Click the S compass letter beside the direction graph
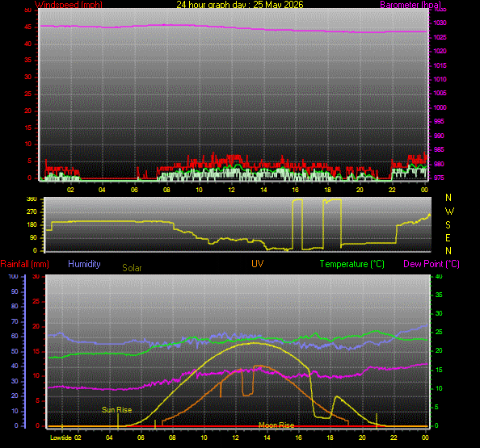Screen dimensions: 480x448 pos(448,225)
